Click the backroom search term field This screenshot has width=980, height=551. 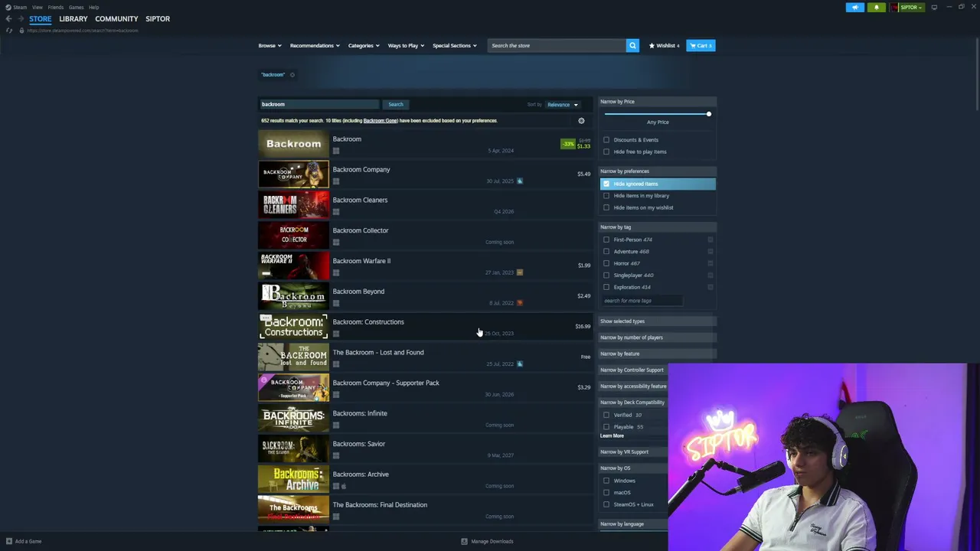click(319, 104)
